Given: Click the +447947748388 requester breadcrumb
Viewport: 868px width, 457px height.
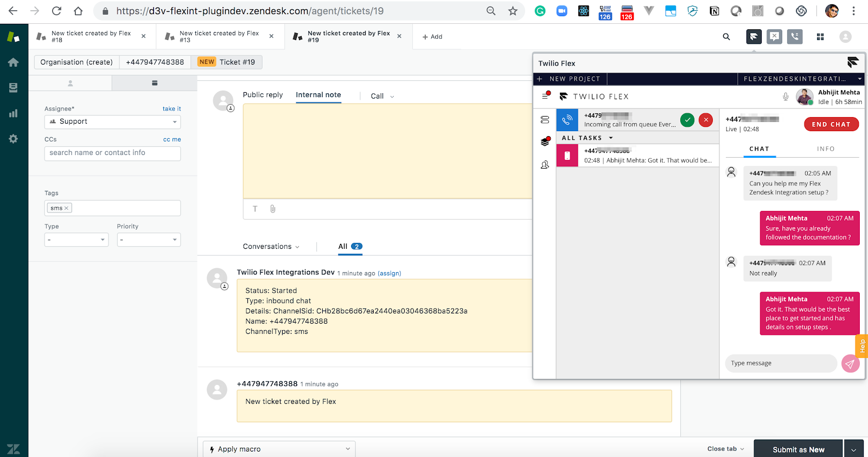Looking at the screenshot, I should coord(155,62).
